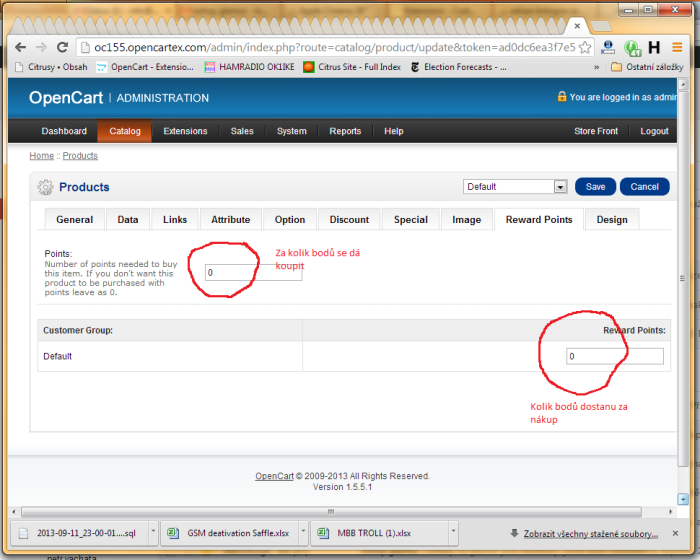This screenshot has height=560, width=700.
Task: Expand options for the sql download
Action: (153, 532)
